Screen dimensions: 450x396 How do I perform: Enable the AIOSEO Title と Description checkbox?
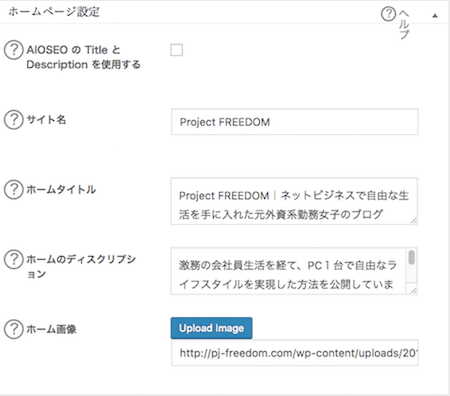[x=176, y=50]
